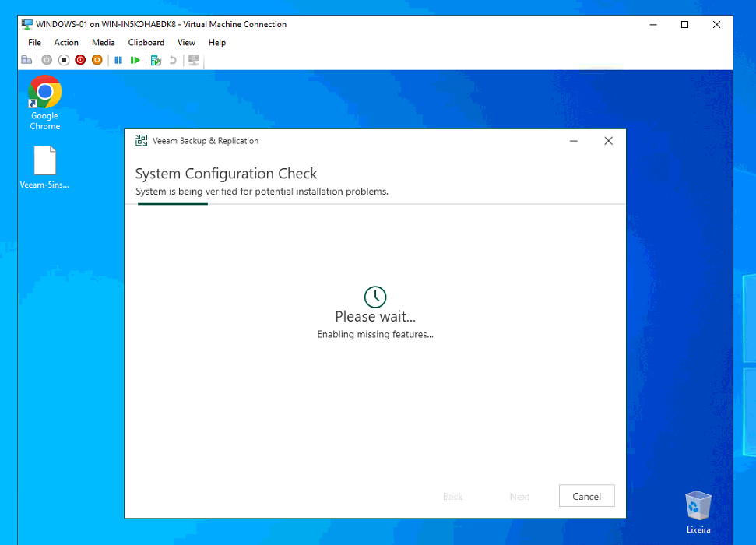The image size is (756, 545).
Task: Click the "System Configuration Check" heading
Action: click(x=226, y=173)
